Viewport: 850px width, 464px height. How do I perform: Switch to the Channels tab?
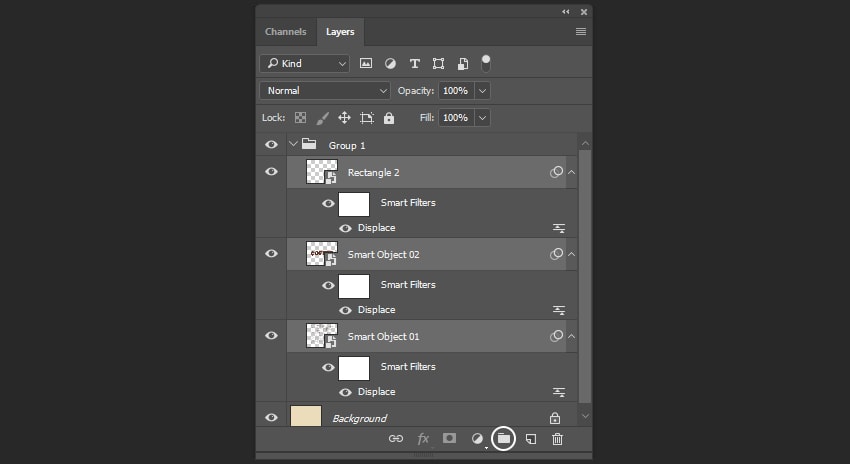(286, 31)
